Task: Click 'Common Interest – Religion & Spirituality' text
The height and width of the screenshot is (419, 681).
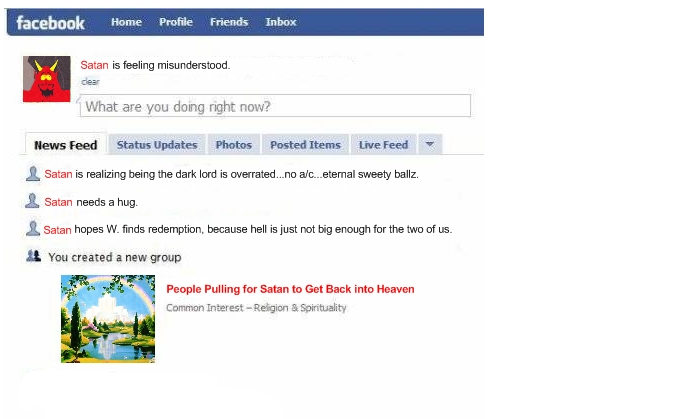Action: tap(256, 307)
